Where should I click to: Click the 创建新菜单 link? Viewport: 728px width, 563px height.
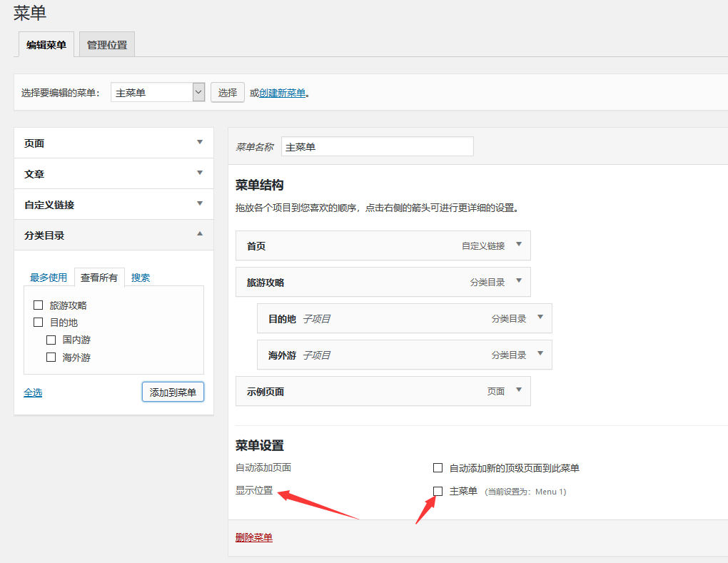[283, 93]
